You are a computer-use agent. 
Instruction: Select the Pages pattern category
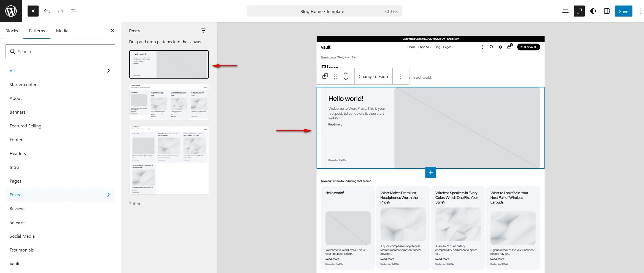click(60, 181)
